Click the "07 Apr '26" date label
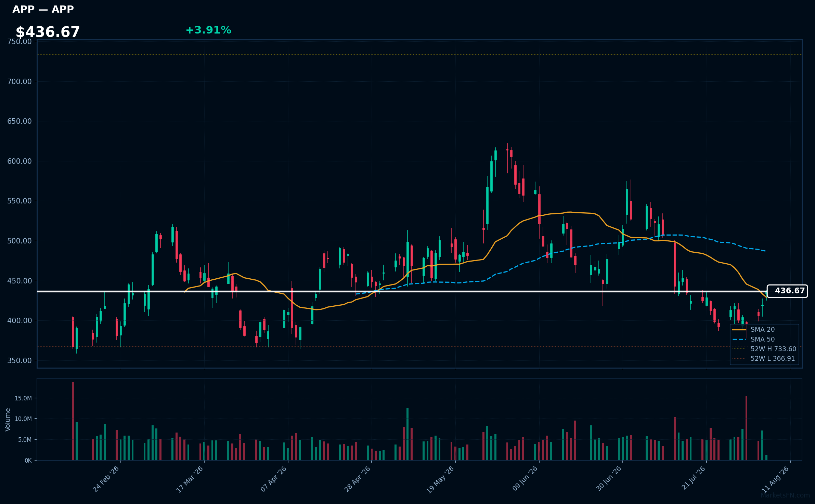 [x=273, y=479]
